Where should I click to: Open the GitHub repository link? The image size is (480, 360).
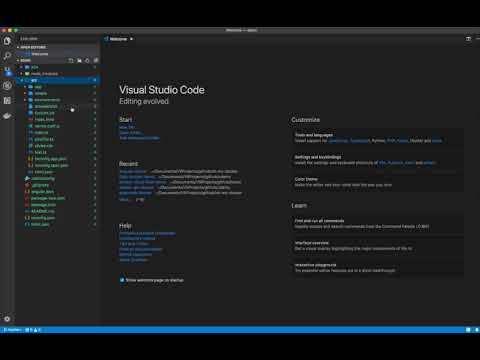click(x=135, y=255)
